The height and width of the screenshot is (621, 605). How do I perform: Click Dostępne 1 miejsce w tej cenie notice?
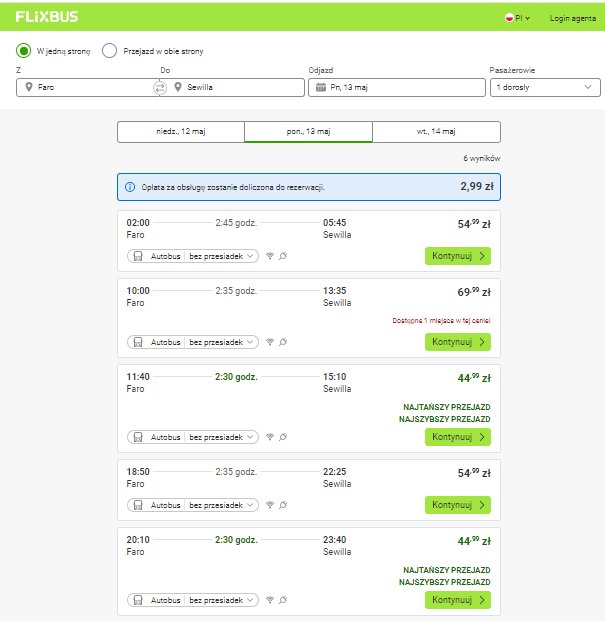pyautogui.click(x=441, y=320)
